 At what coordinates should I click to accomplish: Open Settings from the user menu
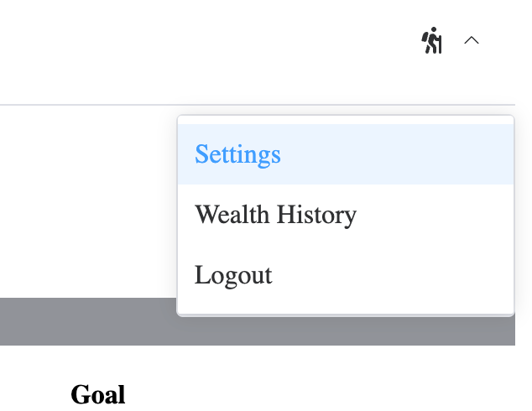click(237, 154)
